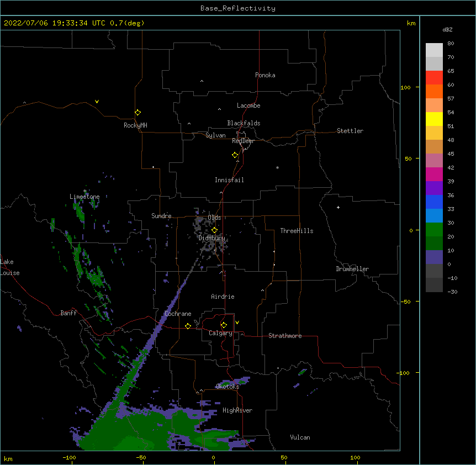The width and height of the screenshot is (476, 465).
Task: Click the 80 value on dBZ legend
Action: tap(451, 44)
